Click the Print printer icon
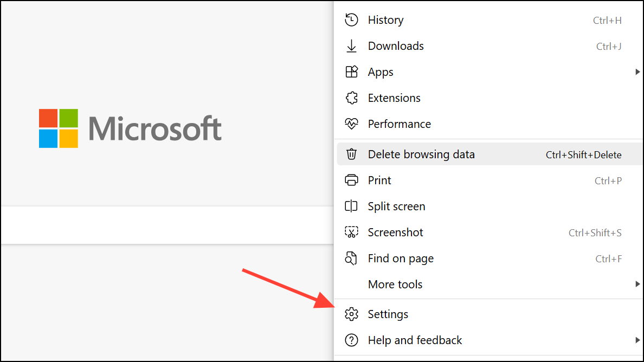 (x=351, y=180)
